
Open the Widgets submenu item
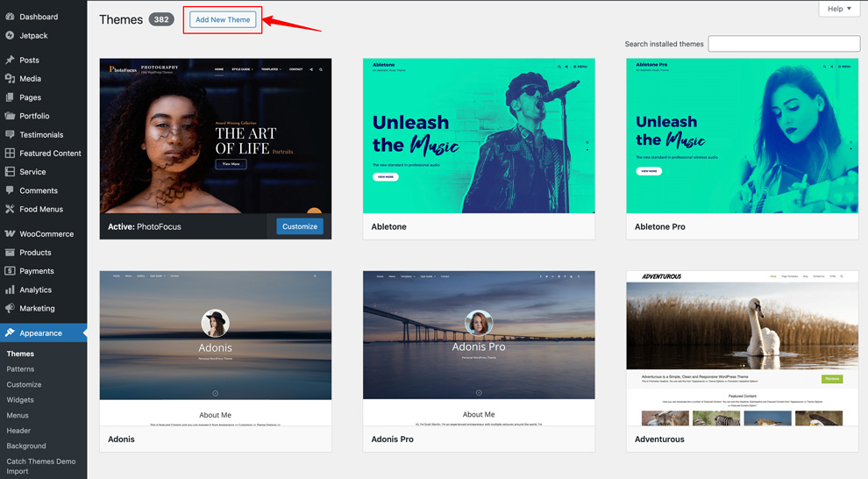20,400
